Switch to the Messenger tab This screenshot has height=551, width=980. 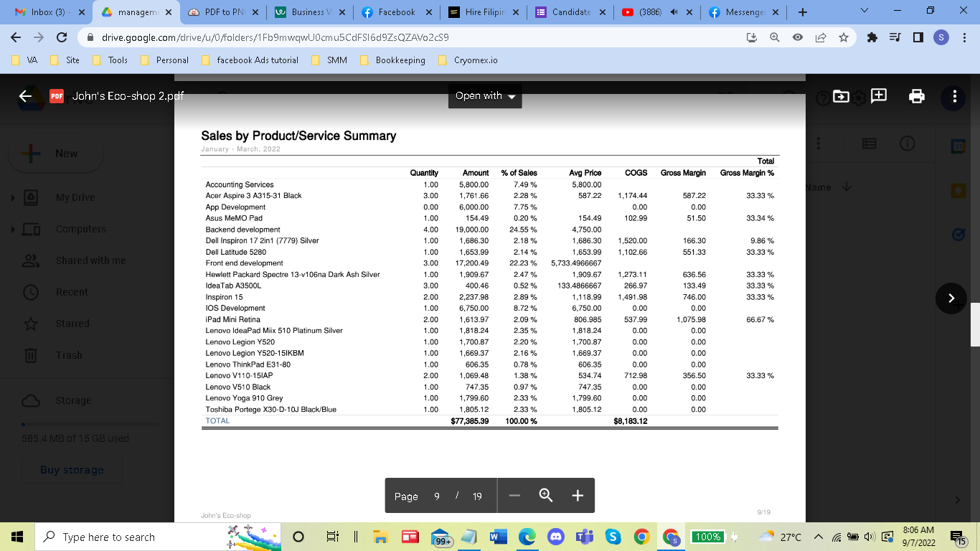(743, 12)
